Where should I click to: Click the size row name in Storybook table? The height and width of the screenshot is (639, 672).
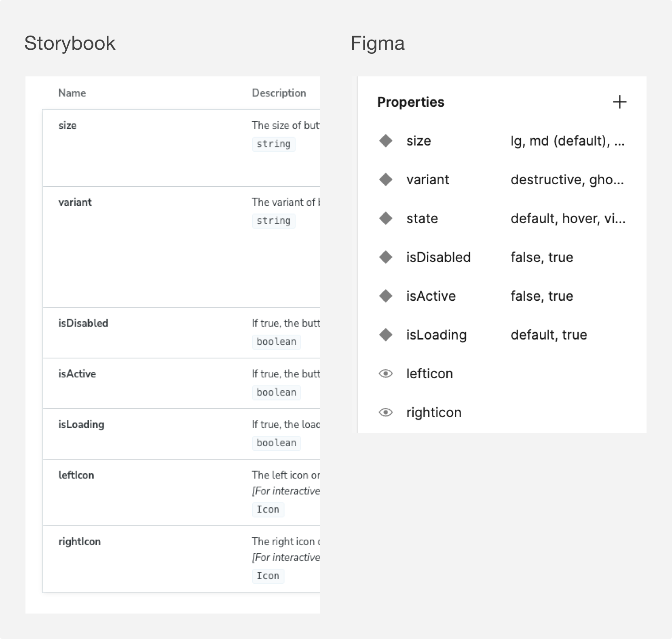coord(68,125)
